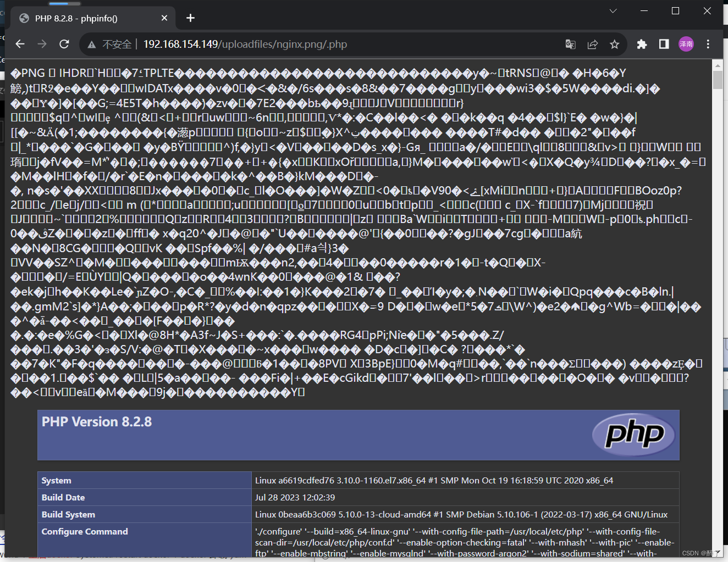Click the System row label

[57, 480]
